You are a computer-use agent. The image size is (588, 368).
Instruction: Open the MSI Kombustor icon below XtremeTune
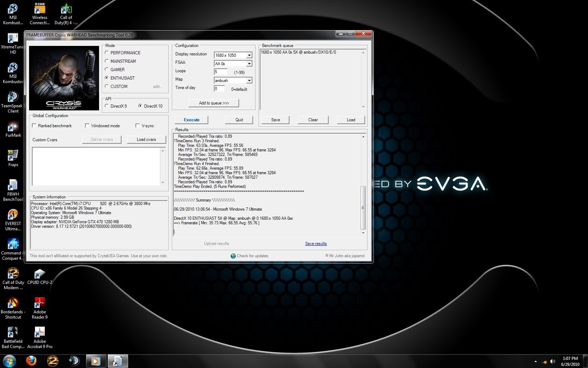tap(13, 73)
